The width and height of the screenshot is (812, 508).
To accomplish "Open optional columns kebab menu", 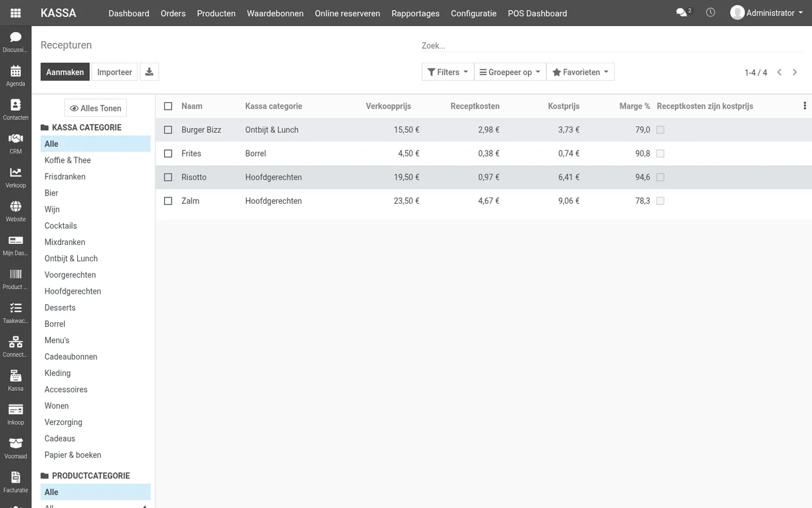I will (x=804, y=106).
